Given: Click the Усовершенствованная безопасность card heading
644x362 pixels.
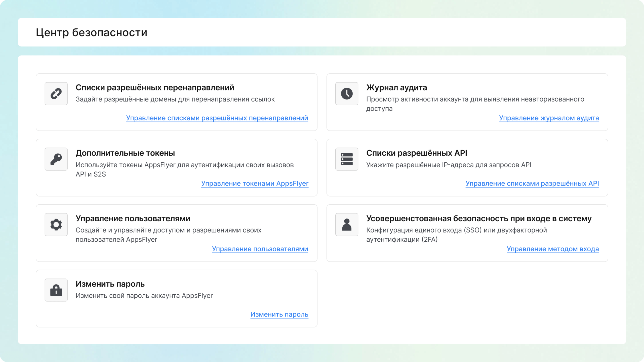Looking at the screenshot, I should pos(479,218).
